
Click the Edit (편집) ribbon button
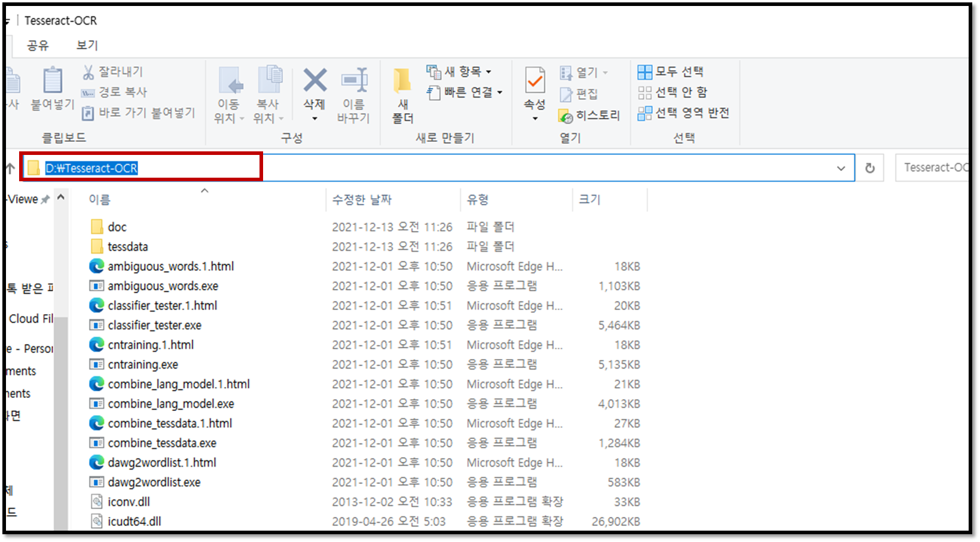(579, 94)
